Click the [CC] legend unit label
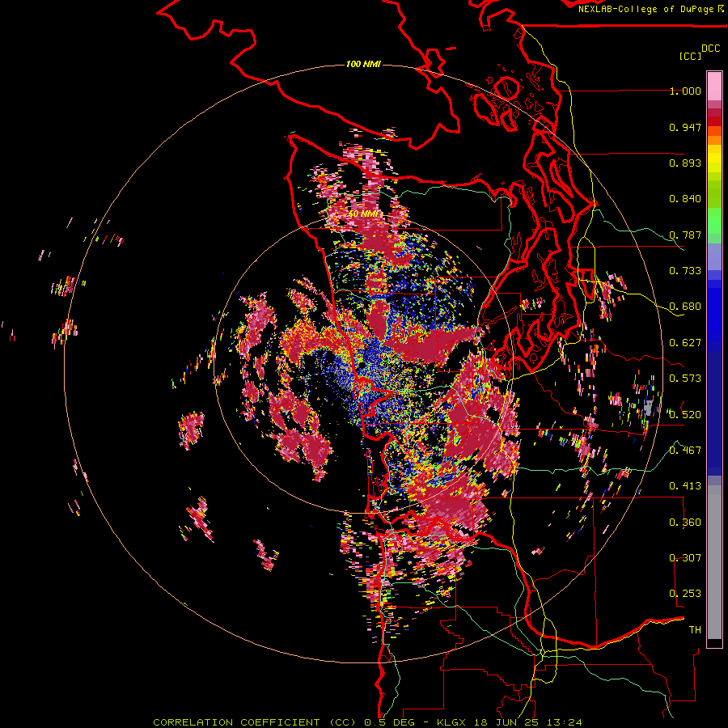The height and width of the screenshot is (728, 728). pyautogui.click(x=690, y=56)
